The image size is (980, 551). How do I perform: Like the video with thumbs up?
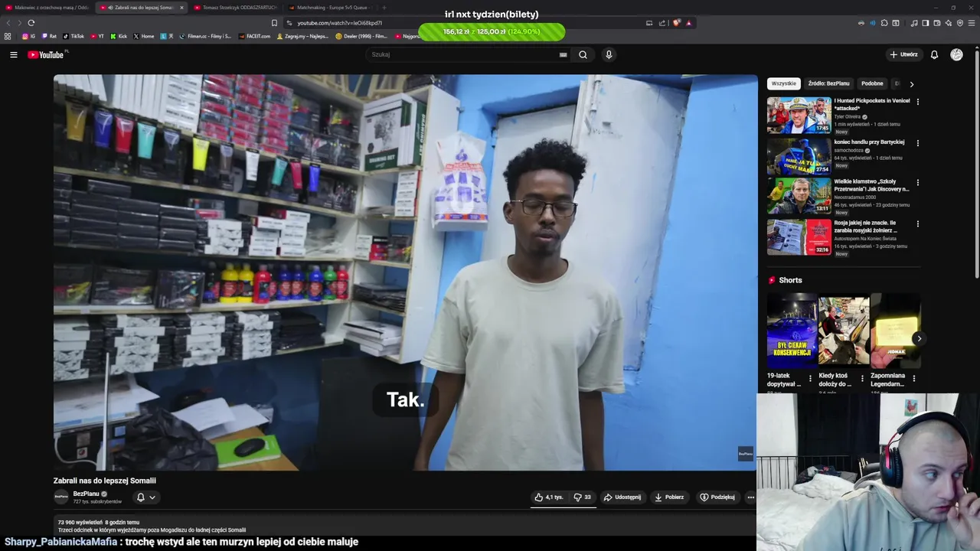(x=548, y=497)
